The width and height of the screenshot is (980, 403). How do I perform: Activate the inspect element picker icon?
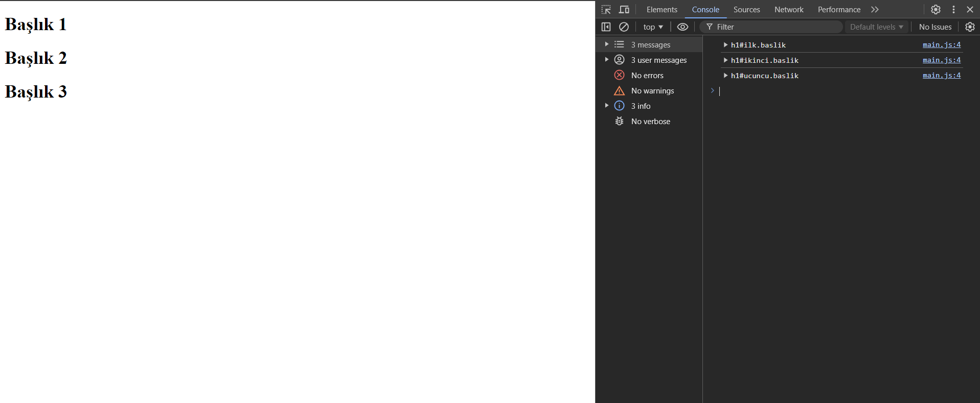point(606,10)
